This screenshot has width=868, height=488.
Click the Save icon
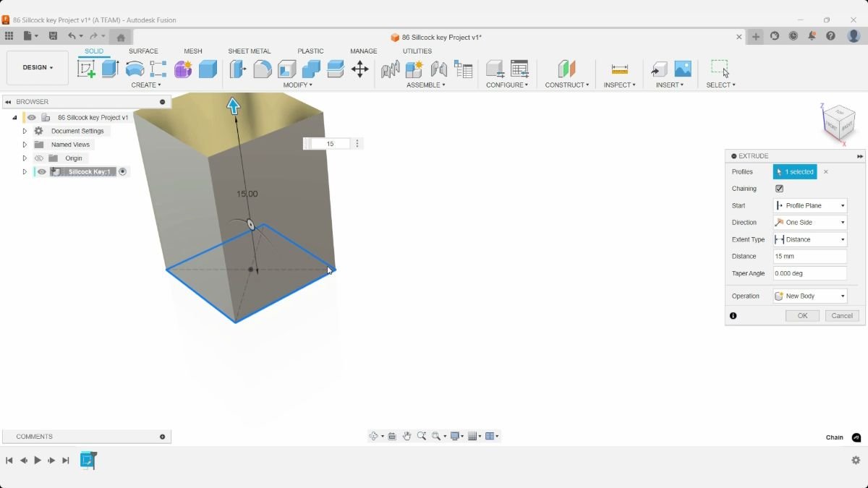[x=53, y=36]
